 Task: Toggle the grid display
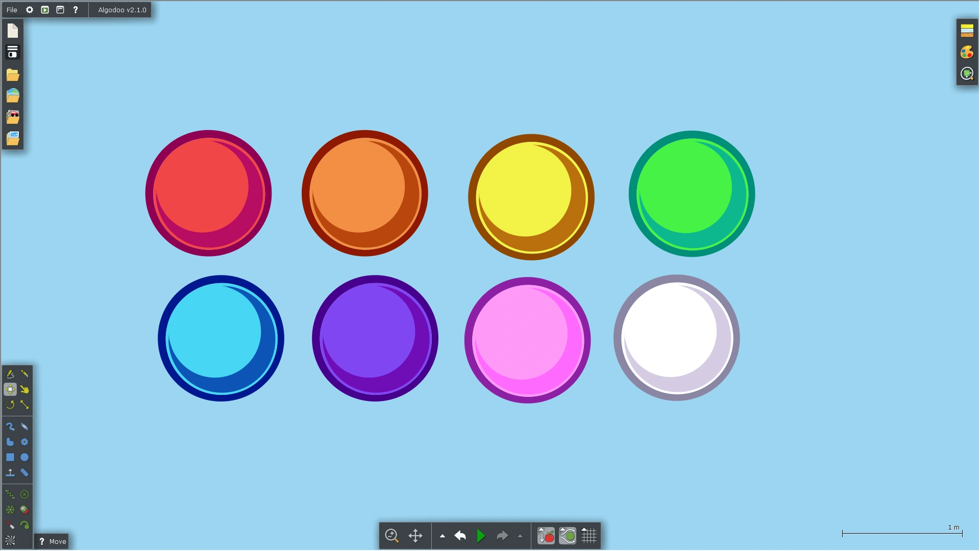(x=589, y=536)
